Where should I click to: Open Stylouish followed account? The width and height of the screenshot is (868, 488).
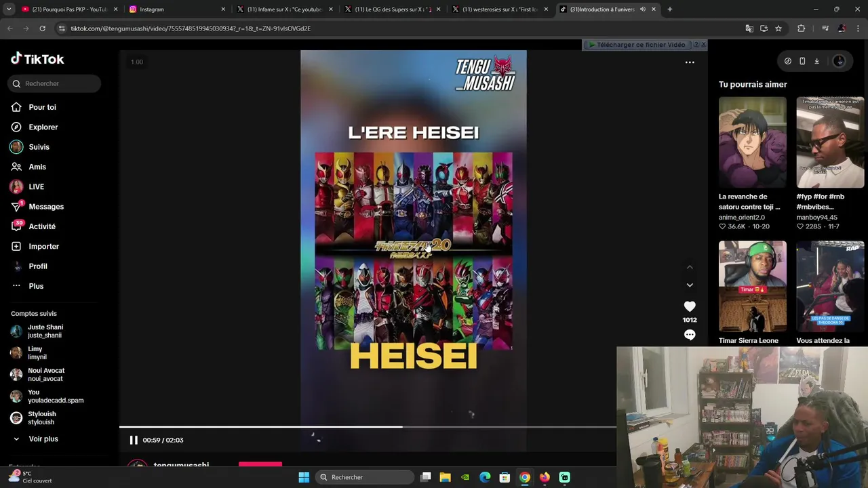pyautogui.click(x=41, y=418)
